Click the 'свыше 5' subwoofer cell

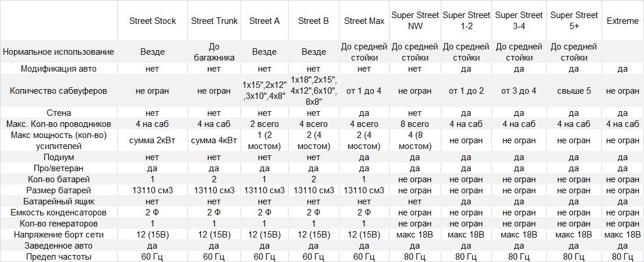coord(574,91)
